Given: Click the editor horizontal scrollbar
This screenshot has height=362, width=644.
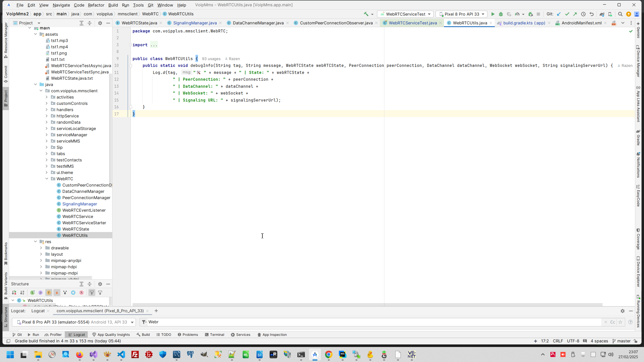Looking at the screenshot, I should 367,305.
